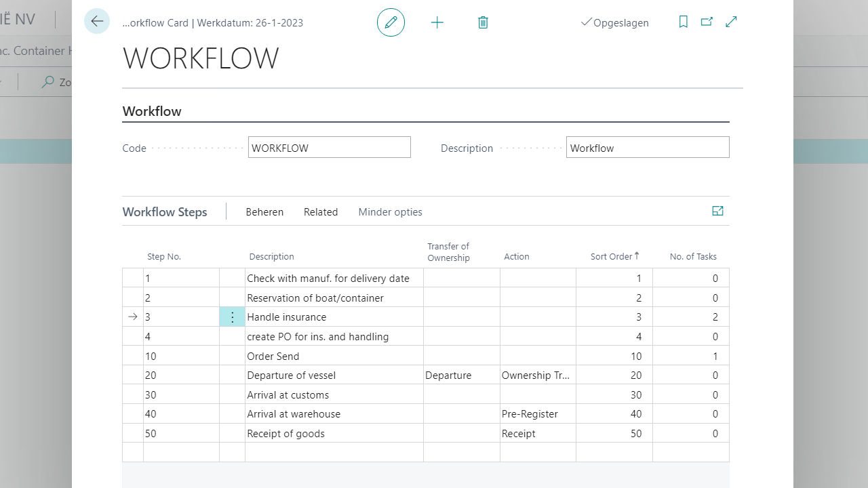
Task: Open Step No. column header dropdown
Action: point(164,256)
